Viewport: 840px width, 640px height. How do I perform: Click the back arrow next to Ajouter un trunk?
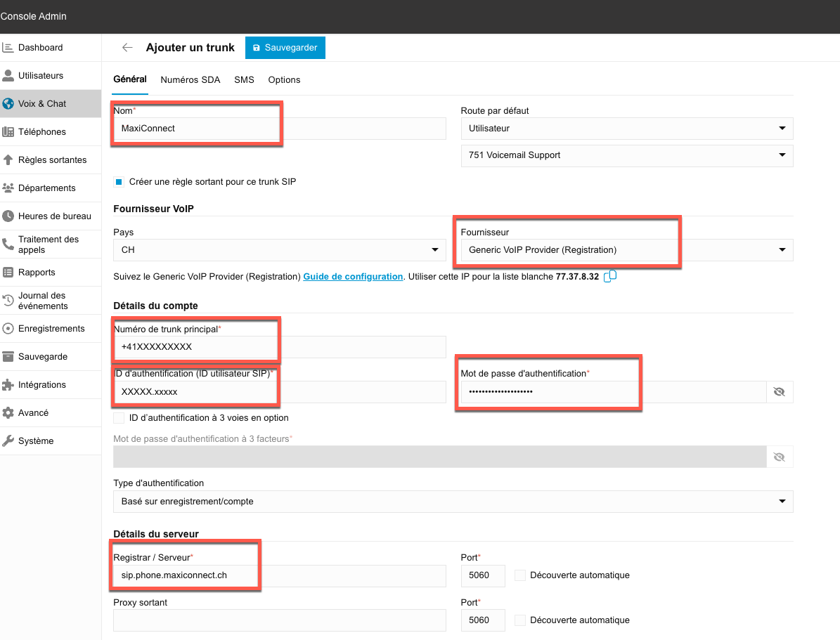click(x=127, y=48)
